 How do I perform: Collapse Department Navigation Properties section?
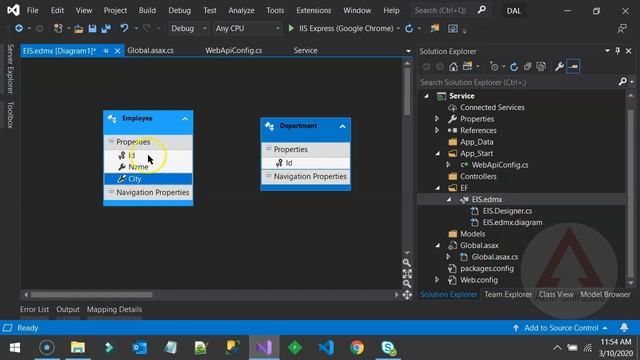(x=269, y=176)
